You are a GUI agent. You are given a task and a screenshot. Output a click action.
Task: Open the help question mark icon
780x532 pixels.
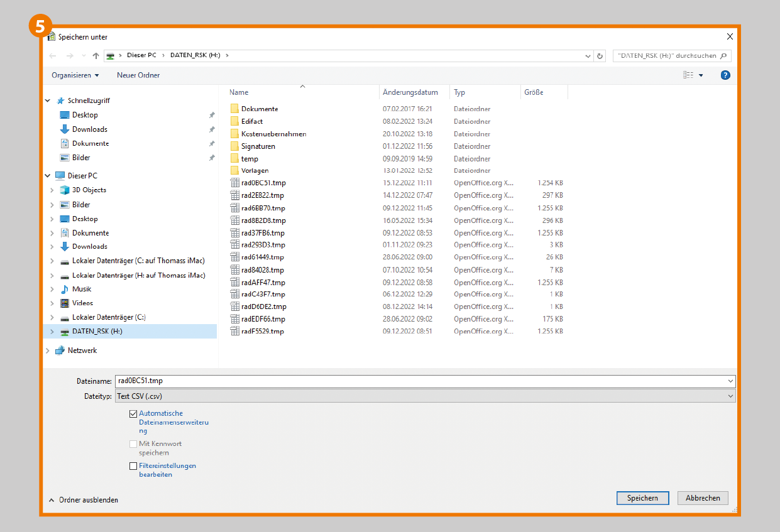tap(725, 75)
